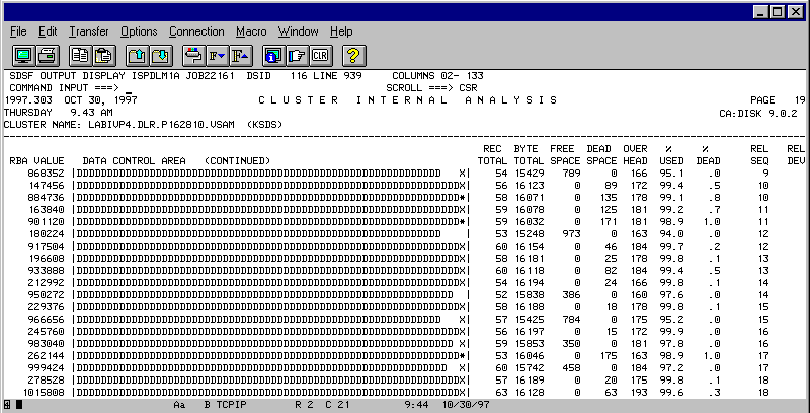Open the Options menu

pos(139,32)
